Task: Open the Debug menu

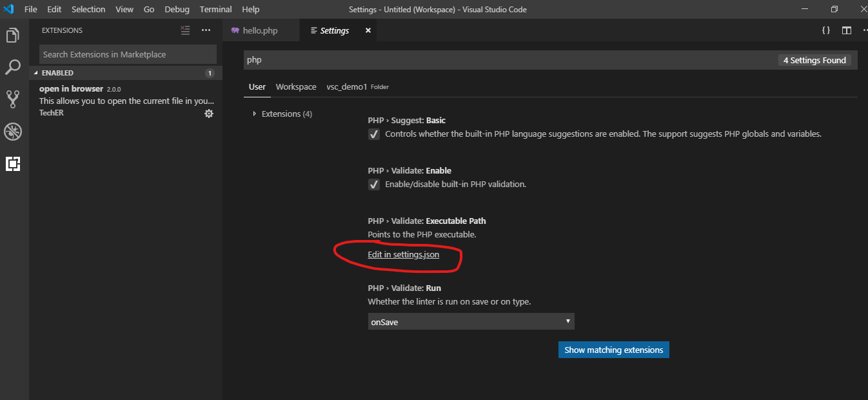Action: coord(177,9)
